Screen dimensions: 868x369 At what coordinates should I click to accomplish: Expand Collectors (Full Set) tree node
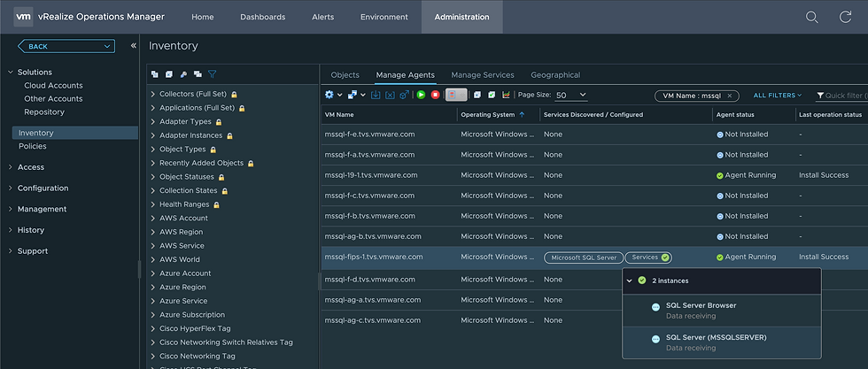[x=153, y=94]
